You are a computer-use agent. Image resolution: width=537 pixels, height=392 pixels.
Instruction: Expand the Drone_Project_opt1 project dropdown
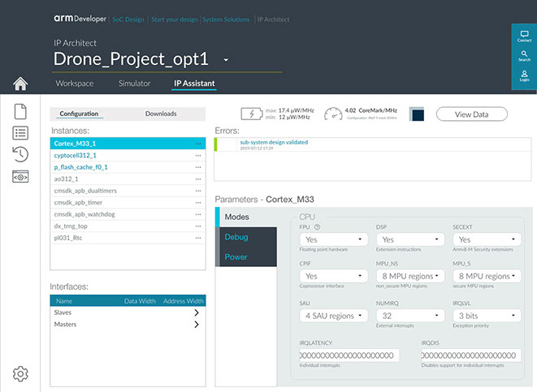[227, 60]
